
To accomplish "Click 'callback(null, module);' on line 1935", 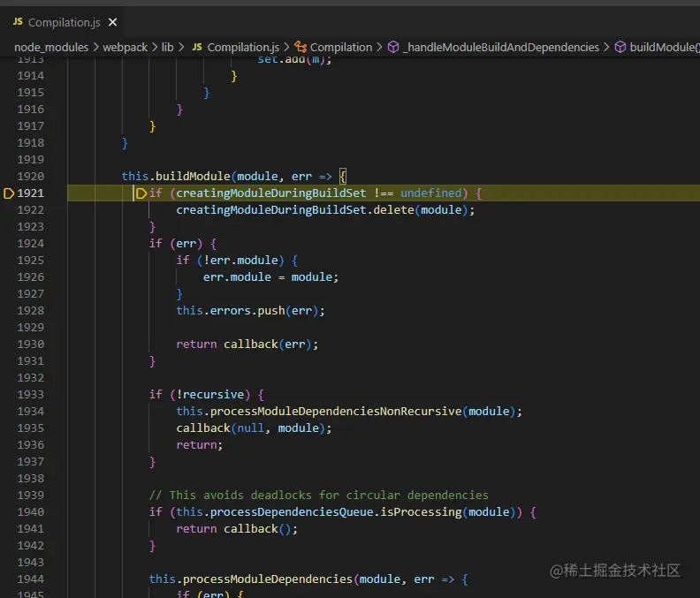I will pyautogui.click(x=254, y=428).
